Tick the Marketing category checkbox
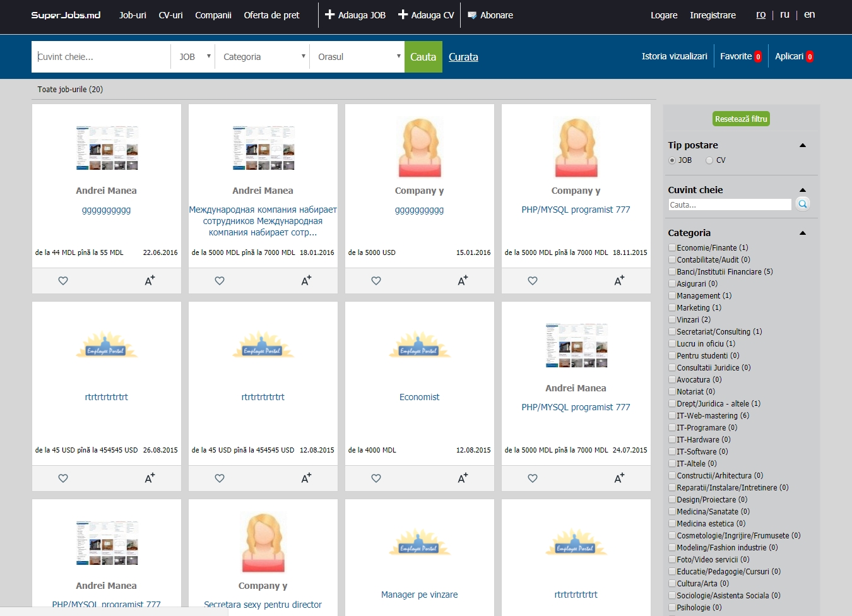The image size is (852, 616). click(x=672, y=308)
